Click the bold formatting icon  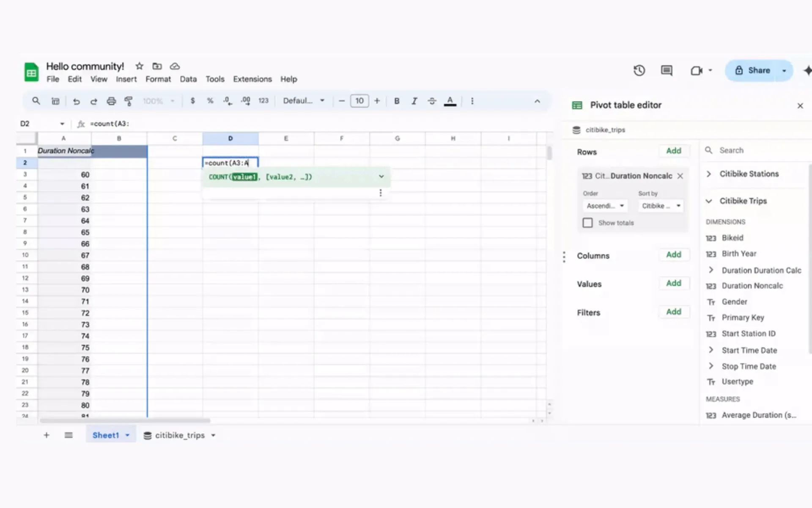(396, 101)
